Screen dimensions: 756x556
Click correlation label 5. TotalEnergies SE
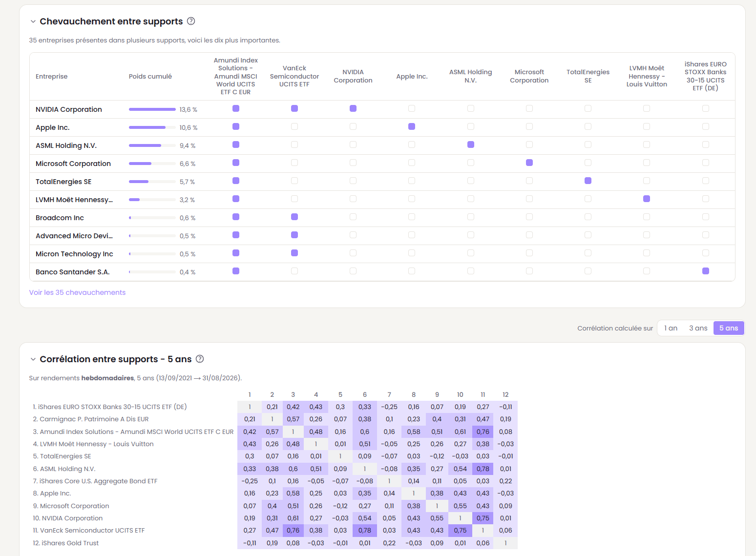62,456
